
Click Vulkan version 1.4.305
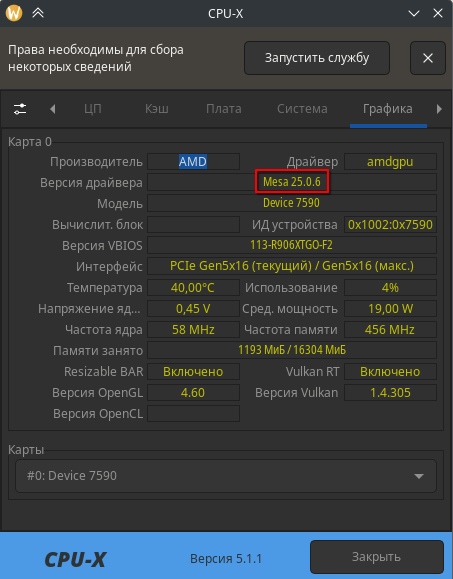click(x=390, y=393)
